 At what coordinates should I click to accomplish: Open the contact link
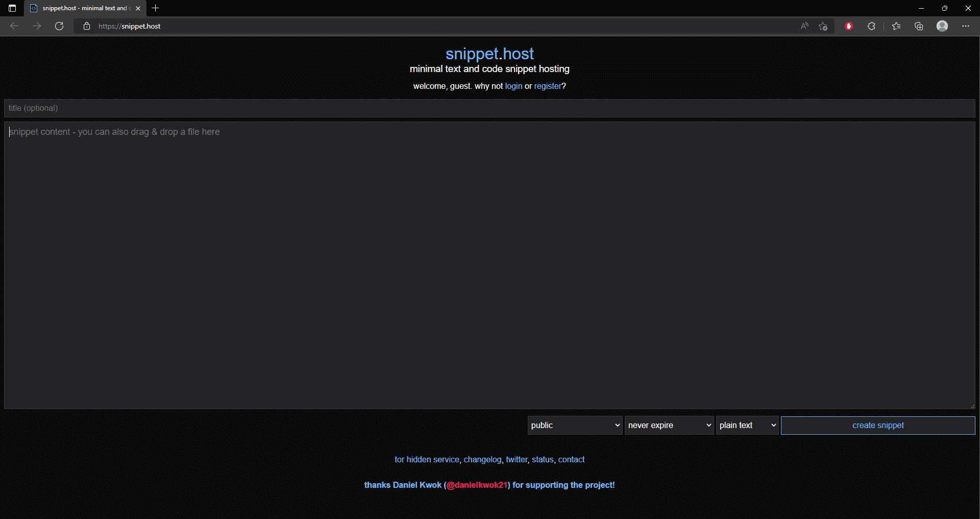(571, 459)
